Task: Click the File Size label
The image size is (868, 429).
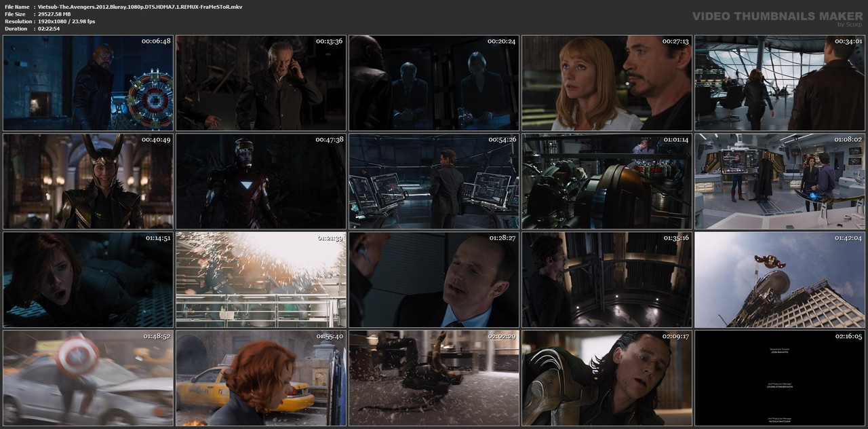Action: [16, 14]
